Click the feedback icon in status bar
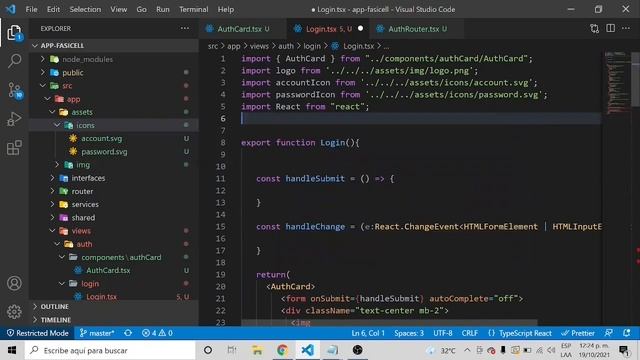 609,333
